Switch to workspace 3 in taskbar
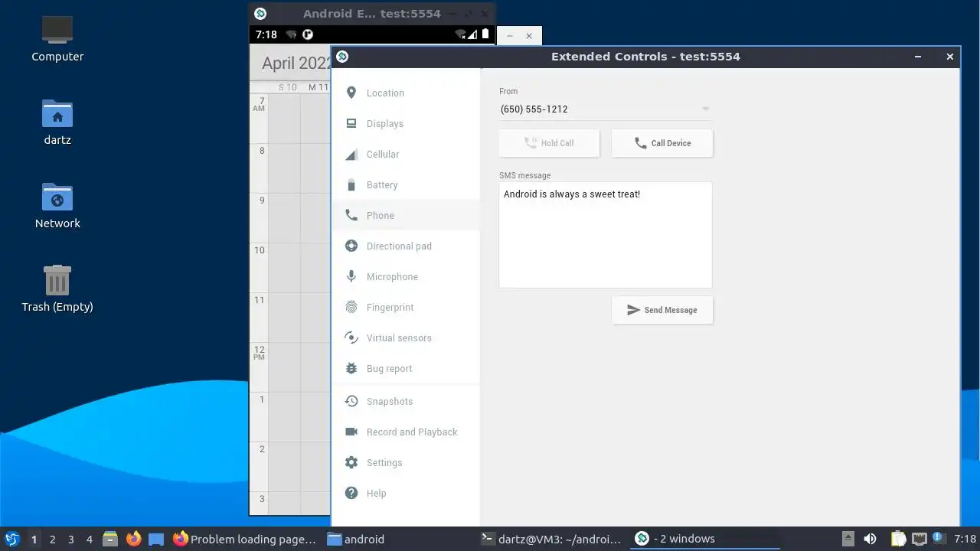 tap(70, 539)
